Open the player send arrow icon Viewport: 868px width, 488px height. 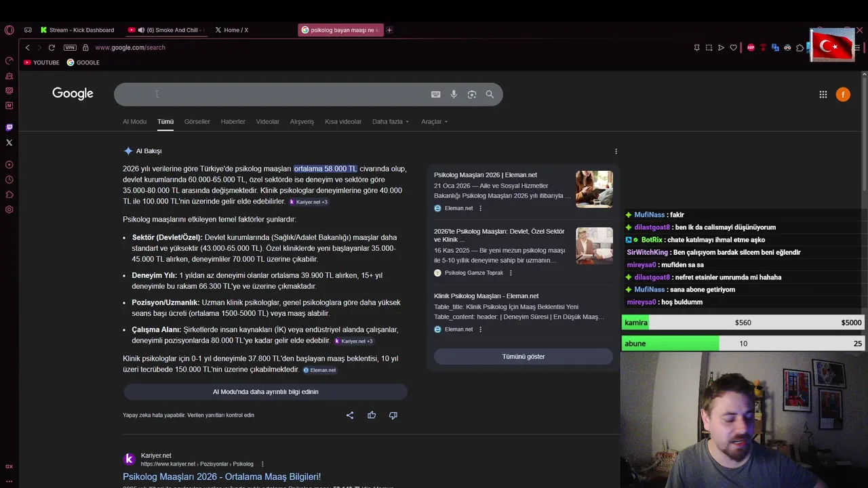click(721, 47)
